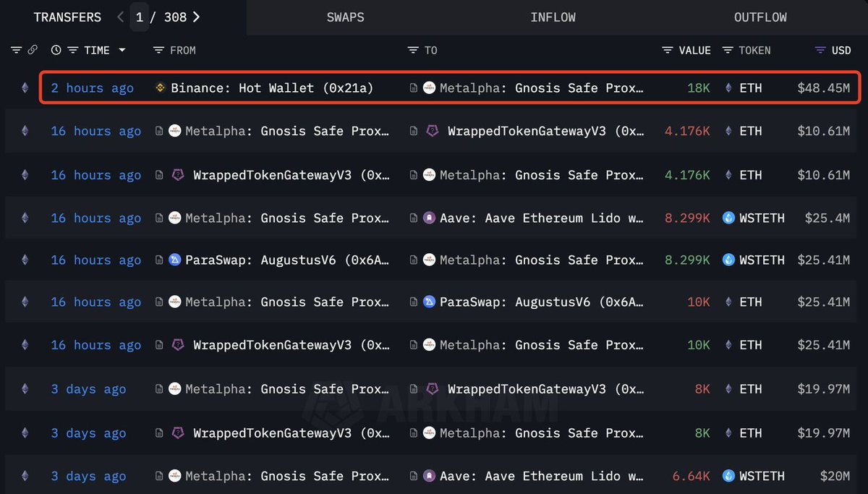Open the TOKEN column filter
This screenshot has height=494, width=868.
tap(727, 50)
